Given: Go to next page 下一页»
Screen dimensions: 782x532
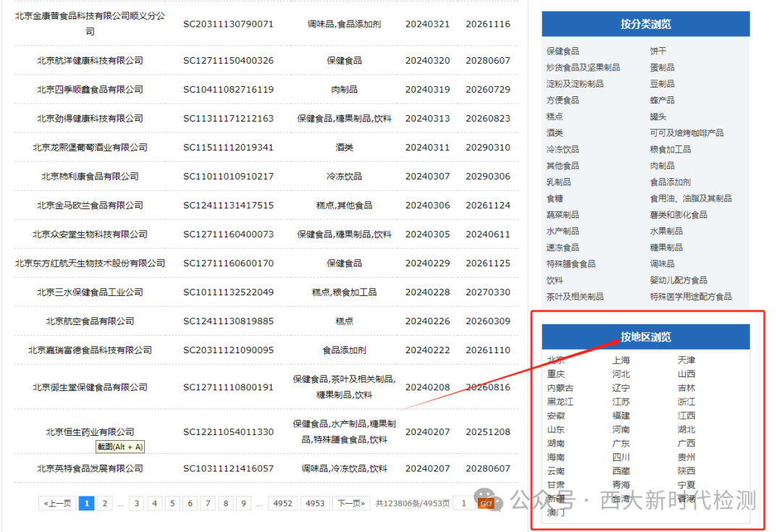Looking at the screenshot, I should click(352, 504).
